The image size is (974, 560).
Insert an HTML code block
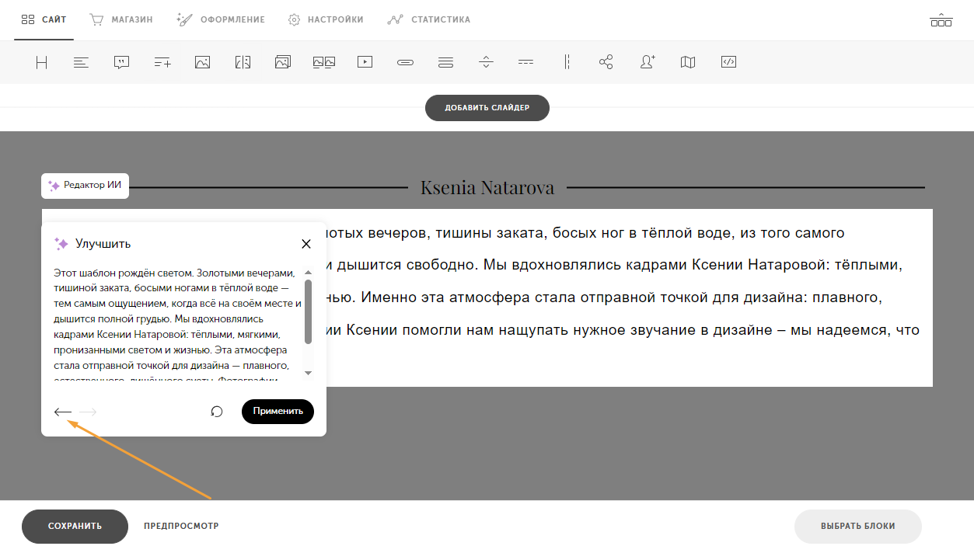coord(728,61)
